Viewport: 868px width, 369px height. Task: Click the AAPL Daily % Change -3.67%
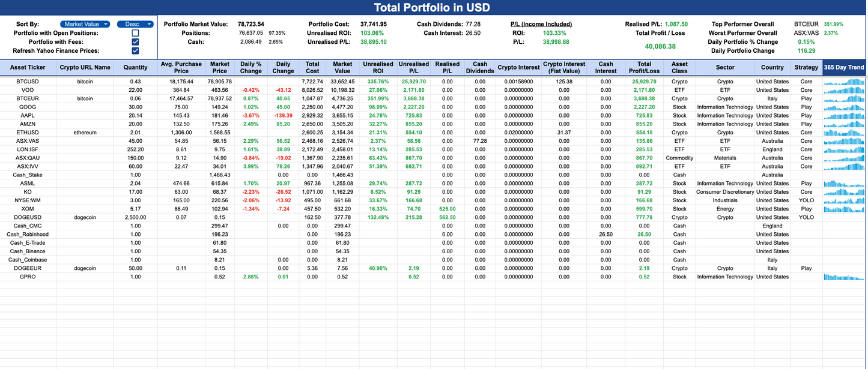pyautogui.click(x=251, y=115)
